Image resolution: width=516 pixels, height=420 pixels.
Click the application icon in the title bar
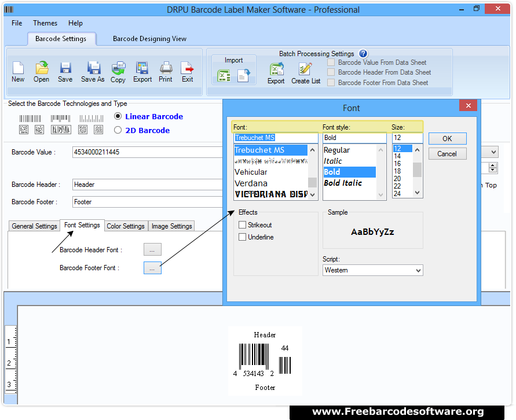(x=9, y=9)
